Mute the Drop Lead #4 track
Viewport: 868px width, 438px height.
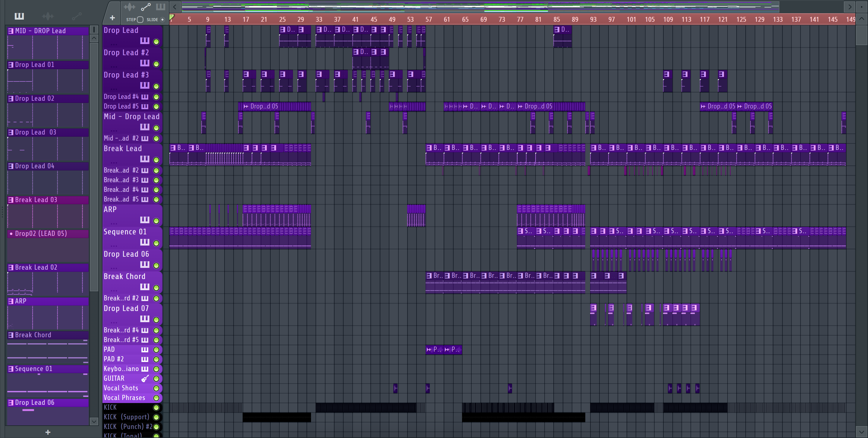[156, 97]
